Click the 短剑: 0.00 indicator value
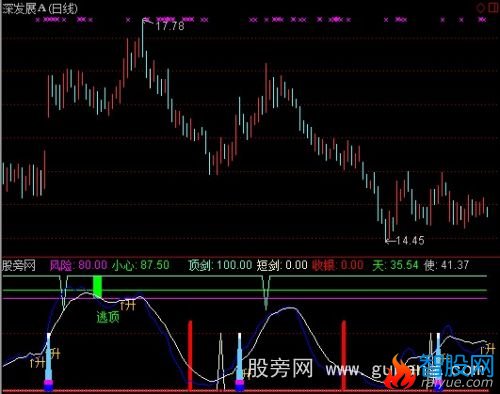500x394 pixels. pyautogui.click(x=282, y=265)
